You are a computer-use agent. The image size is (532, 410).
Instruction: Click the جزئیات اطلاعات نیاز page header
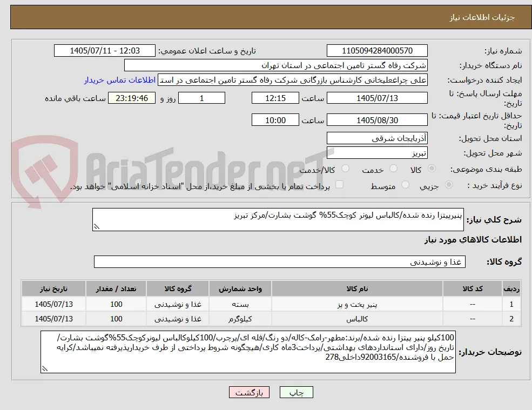(482, 17)
